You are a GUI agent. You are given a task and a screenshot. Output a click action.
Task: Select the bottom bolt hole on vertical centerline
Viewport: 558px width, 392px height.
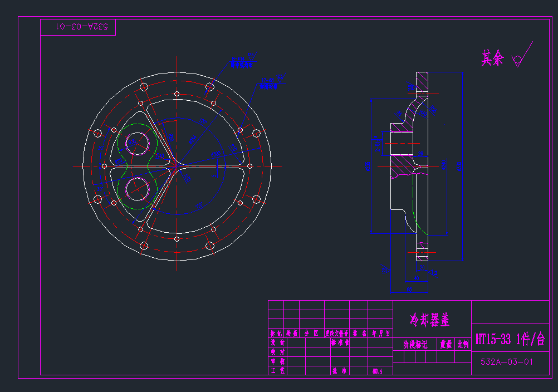pyautogui.click(x=177, y=239)
